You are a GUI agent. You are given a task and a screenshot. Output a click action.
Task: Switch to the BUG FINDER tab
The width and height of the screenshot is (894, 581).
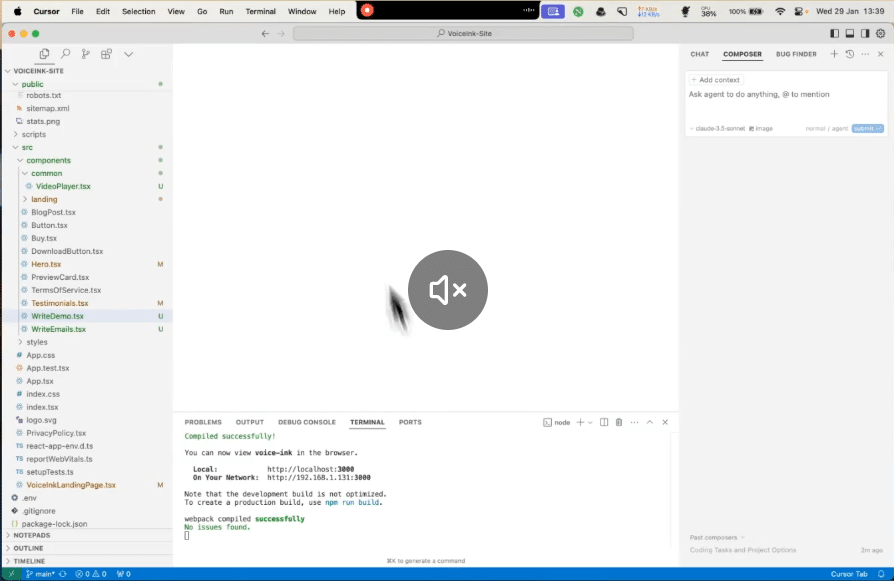(x=795, y=54)
